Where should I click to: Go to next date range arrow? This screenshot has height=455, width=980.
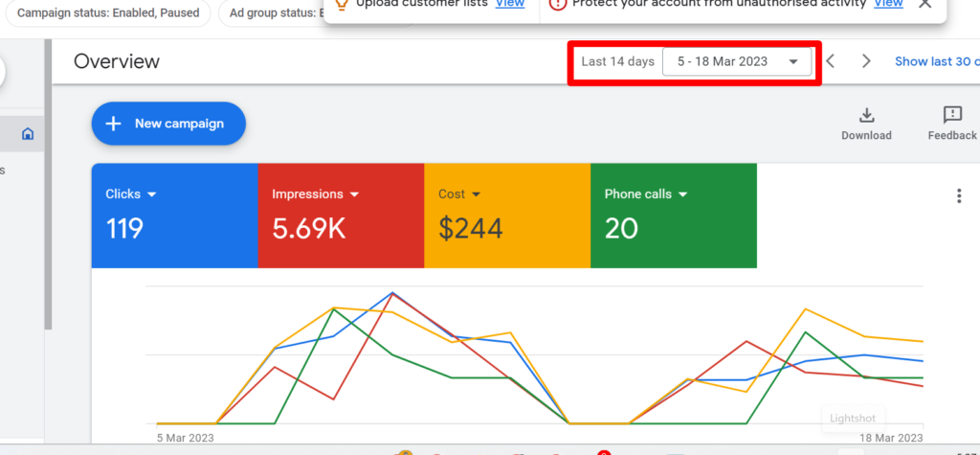(866, 61)
